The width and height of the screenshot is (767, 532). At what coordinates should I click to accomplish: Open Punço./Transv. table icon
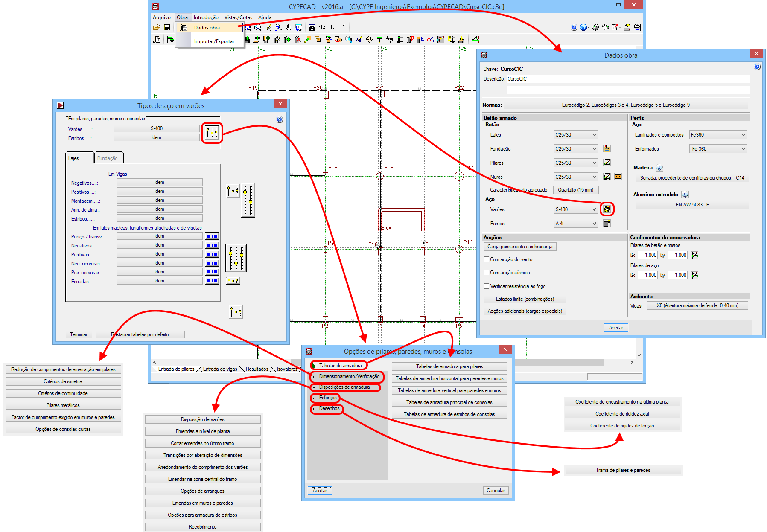coord(212,236)
